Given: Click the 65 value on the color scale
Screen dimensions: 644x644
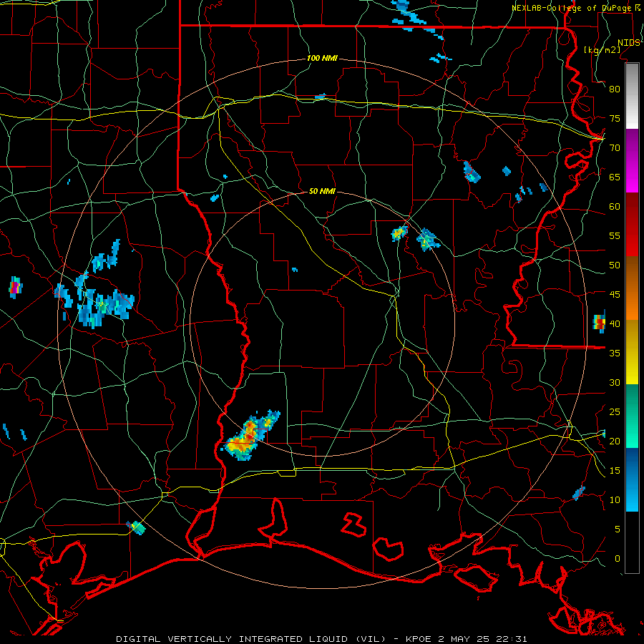Looking at the screenshot, I should pos(615,177).
